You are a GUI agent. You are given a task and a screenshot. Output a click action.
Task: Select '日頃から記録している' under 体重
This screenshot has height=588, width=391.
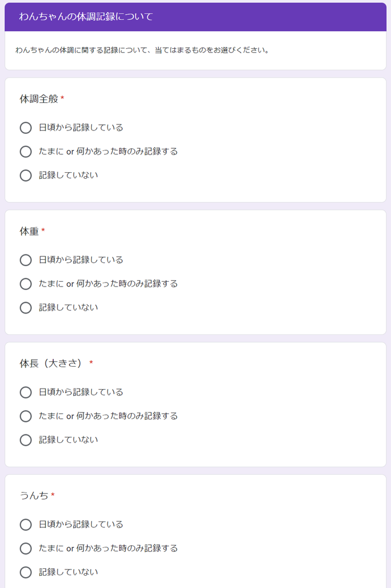[x=26, y=260]
